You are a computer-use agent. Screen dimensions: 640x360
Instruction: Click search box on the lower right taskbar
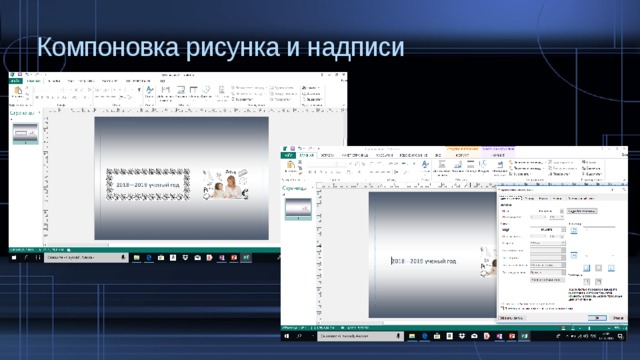[360, 336]
